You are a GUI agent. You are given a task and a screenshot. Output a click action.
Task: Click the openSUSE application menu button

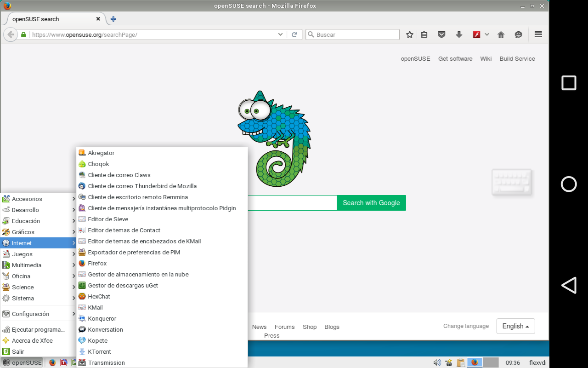(22, 362)
